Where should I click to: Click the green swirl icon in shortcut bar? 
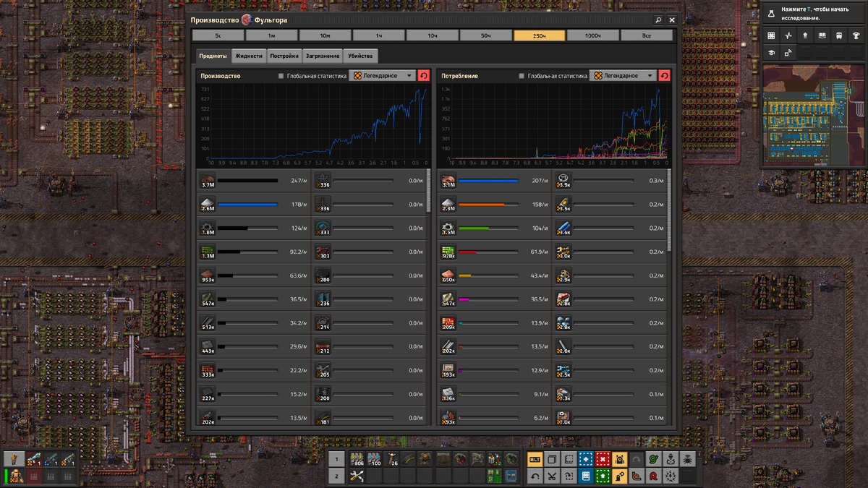pos(654,459)
